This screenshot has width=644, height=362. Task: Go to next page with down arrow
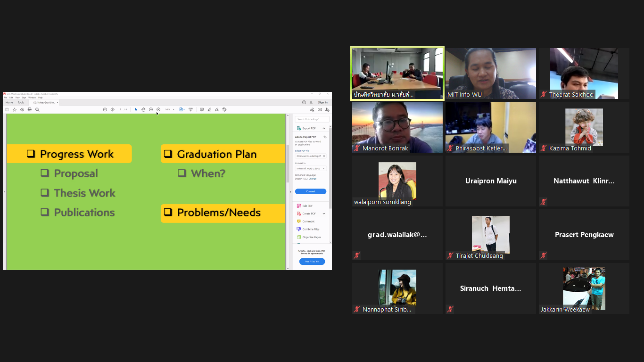coord(113,109)
